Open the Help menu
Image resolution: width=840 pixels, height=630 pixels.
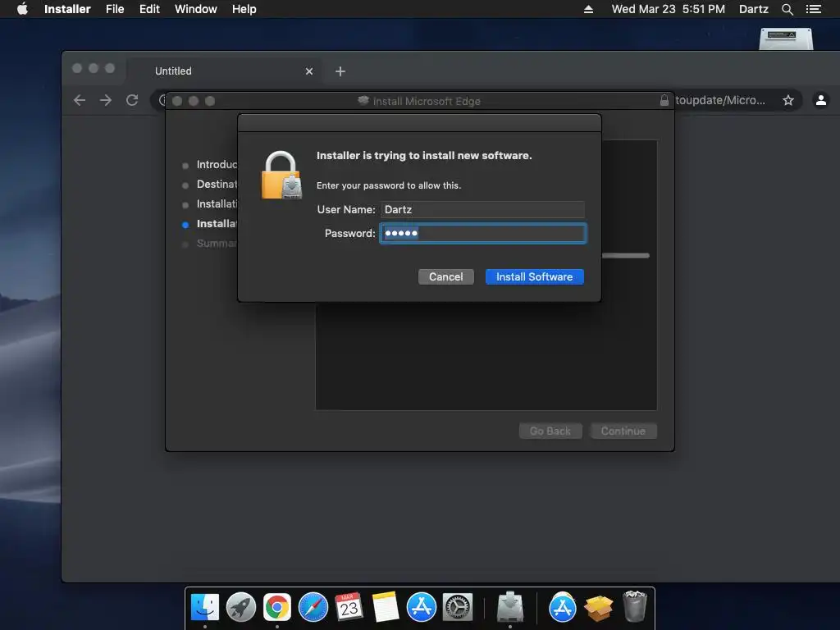[244, 9]
